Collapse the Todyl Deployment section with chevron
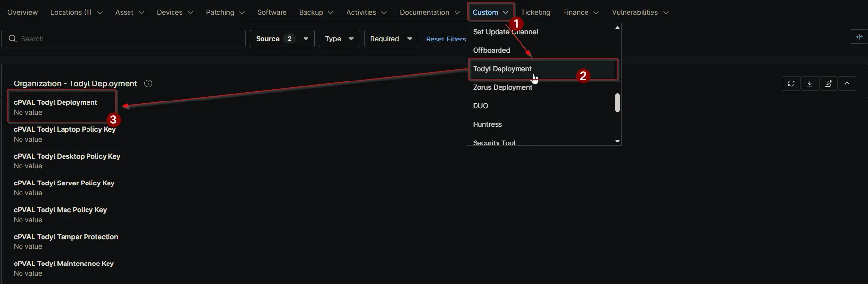Image resolution: width=868 pixels, height=284 pixels. click(847, 83)
